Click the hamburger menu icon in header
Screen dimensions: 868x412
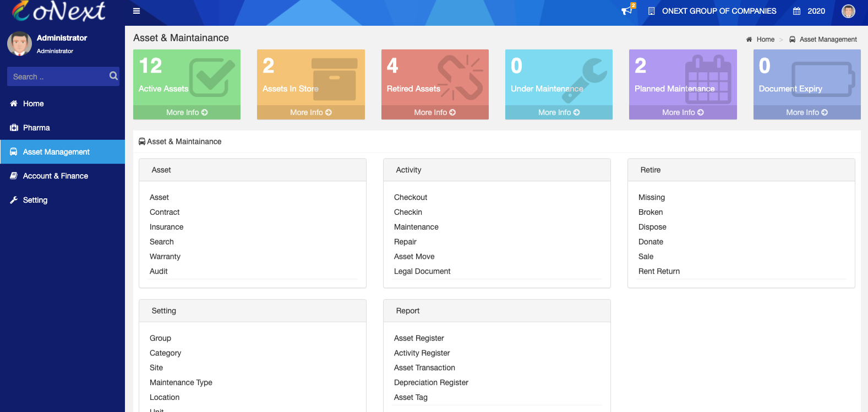(x=137, y=11)
